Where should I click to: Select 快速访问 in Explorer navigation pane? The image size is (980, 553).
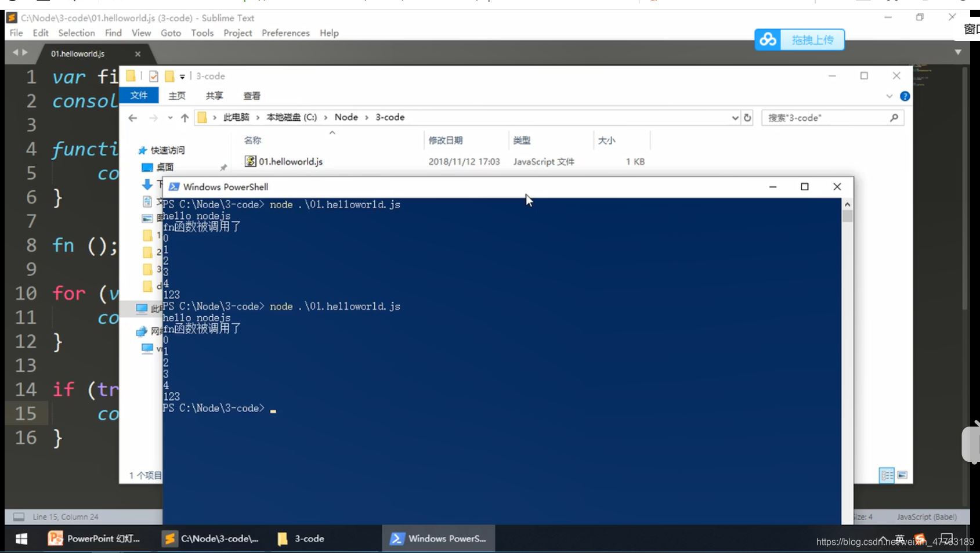[161, 150]
